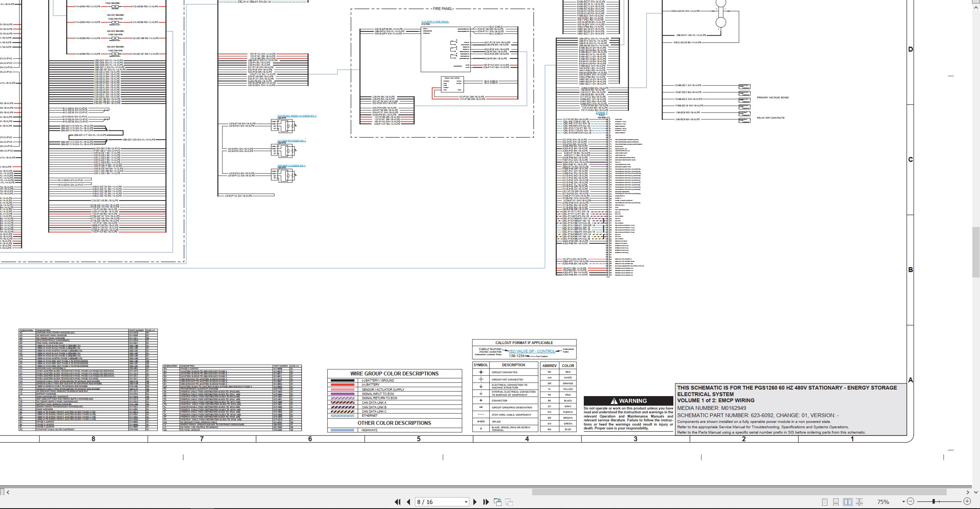Click grid column marker 8
Screen dimensions: 980x509
tap(93, 439)
